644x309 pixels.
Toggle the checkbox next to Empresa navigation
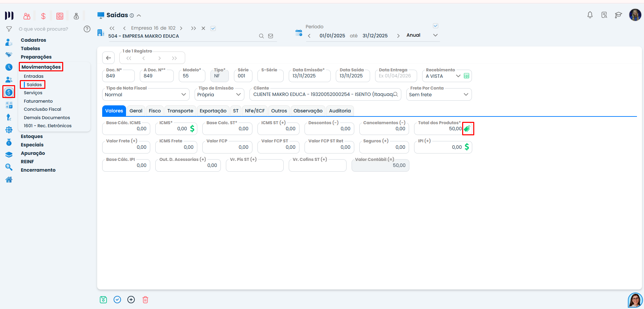pyautogui.click(x=213, y=28)
